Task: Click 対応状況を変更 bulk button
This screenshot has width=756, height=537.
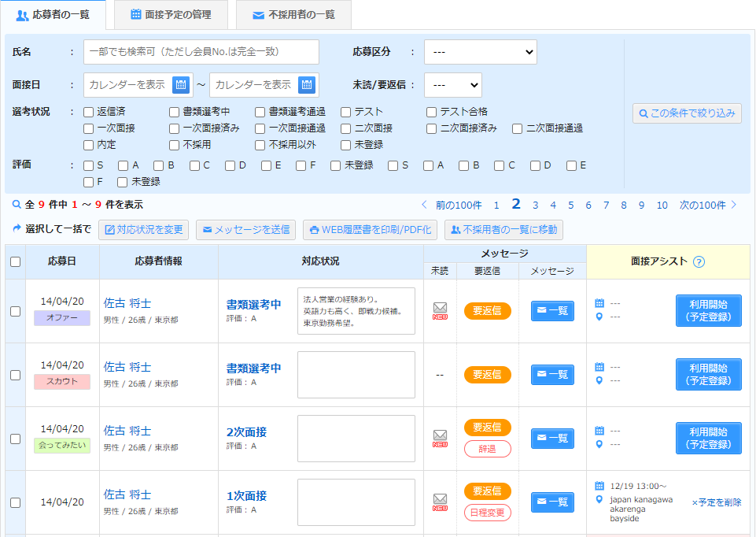Action: 144,230
